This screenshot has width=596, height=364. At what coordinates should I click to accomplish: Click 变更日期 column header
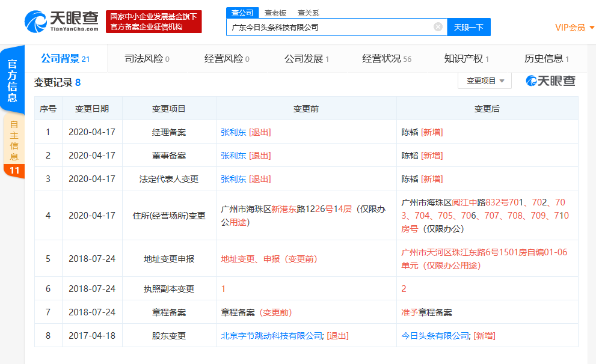(x=92, y=109)
